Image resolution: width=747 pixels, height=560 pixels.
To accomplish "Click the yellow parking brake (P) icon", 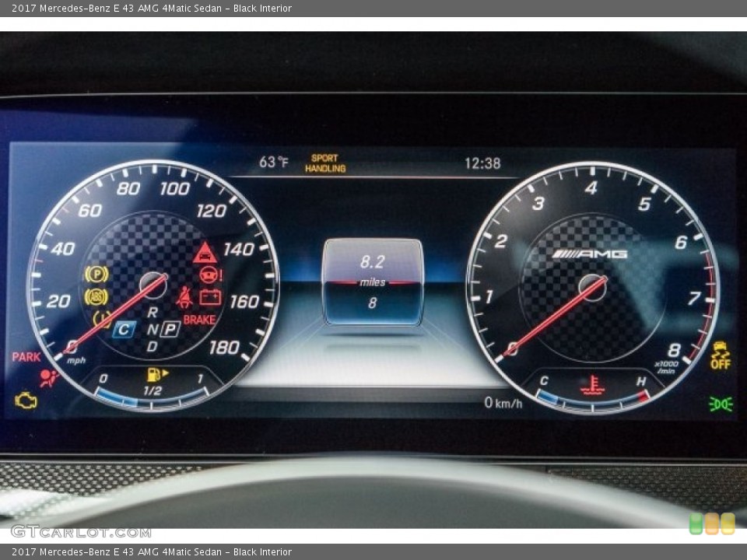I will (96, 274).
